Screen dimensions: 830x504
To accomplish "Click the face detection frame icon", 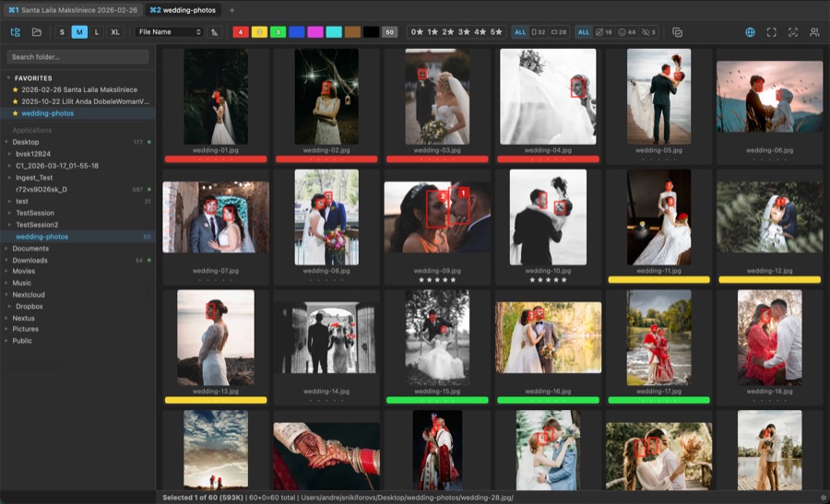I will coord(793,32).
